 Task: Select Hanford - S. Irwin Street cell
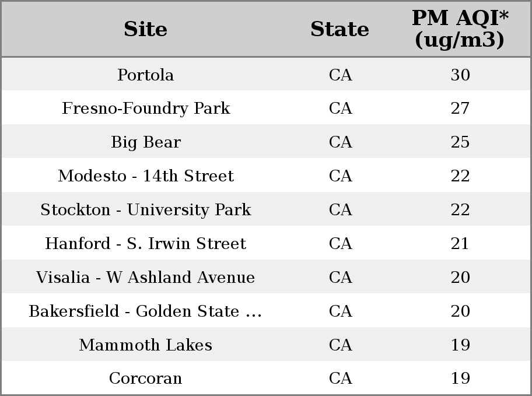[146, 243]
